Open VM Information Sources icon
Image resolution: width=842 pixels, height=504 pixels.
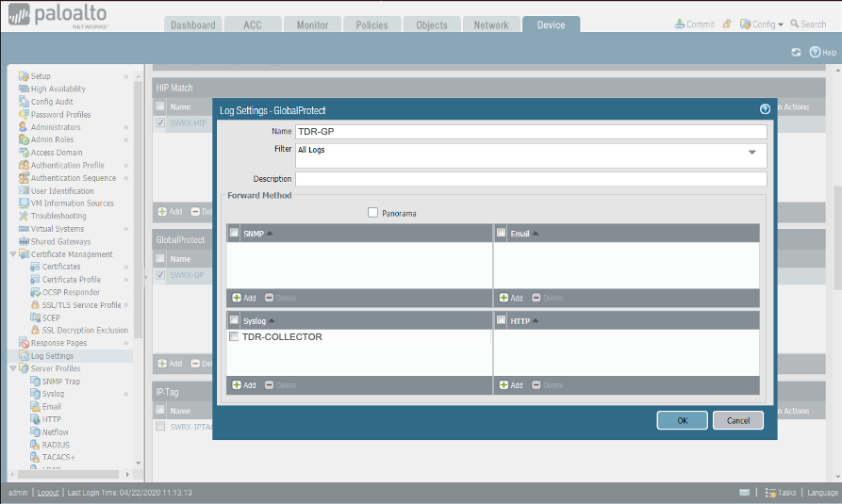[x=24, y=203]
